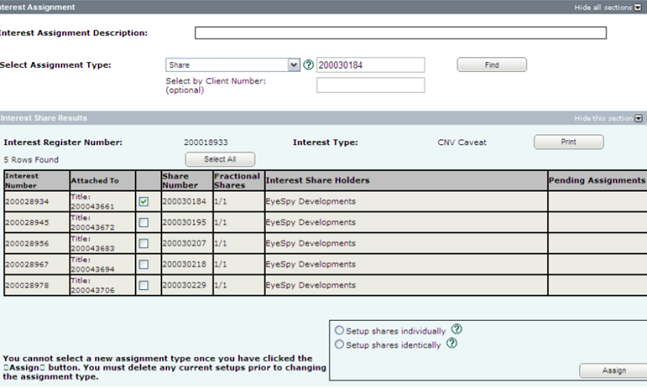
Task: Click Title: 200043672 cell
Action: [103, 222]
